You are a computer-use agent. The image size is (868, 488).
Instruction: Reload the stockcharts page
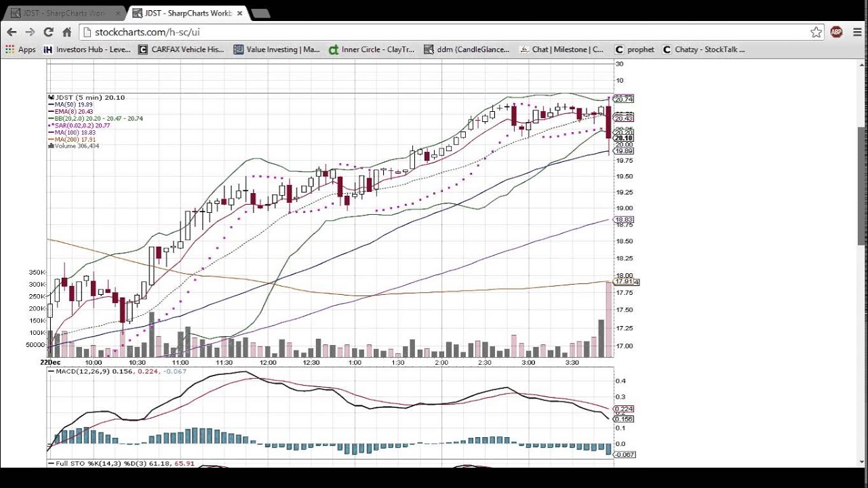48,32
